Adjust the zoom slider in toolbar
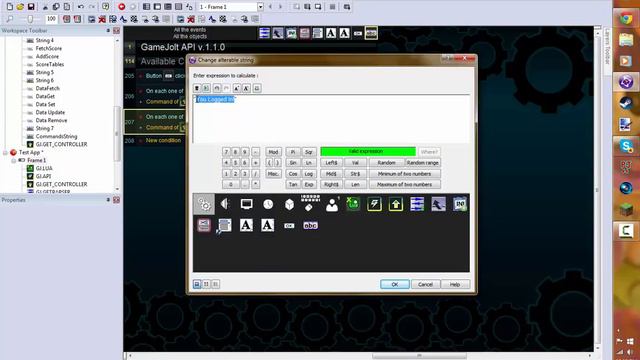 (x=30, y=19)
